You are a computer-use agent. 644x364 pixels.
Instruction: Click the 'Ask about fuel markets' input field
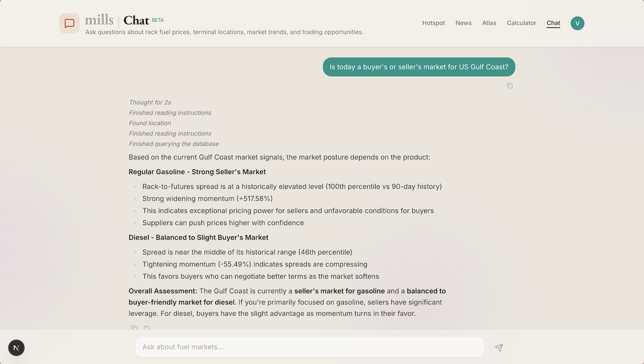pyautogui.click(x=310, y=347)
